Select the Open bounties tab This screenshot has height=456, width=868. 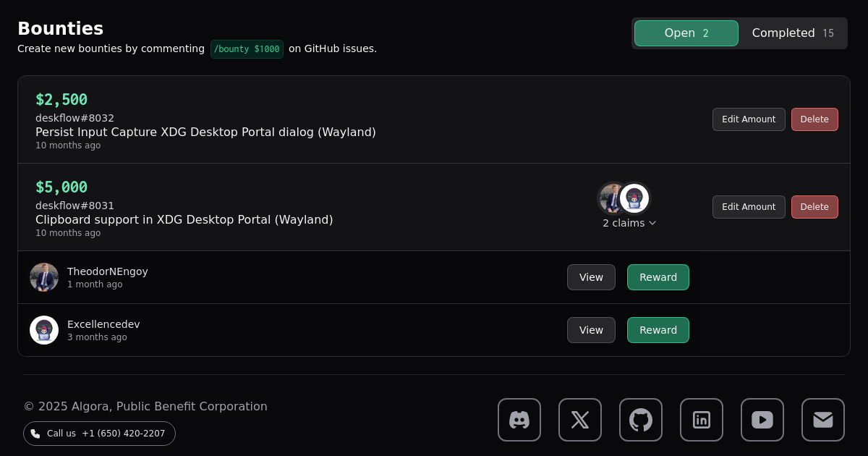tap(686, 33)
